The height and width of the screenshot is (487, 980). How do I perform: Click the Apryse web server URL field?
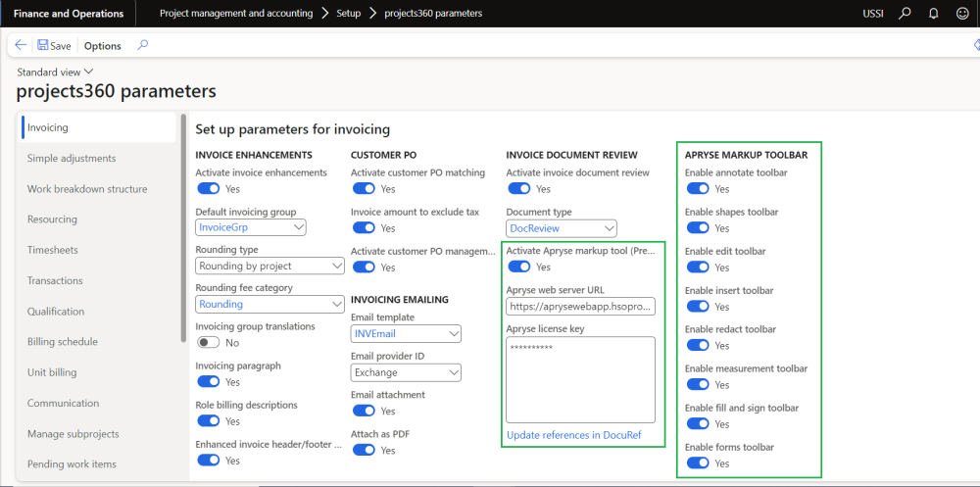pyautogui.click(x=580, y=306)
